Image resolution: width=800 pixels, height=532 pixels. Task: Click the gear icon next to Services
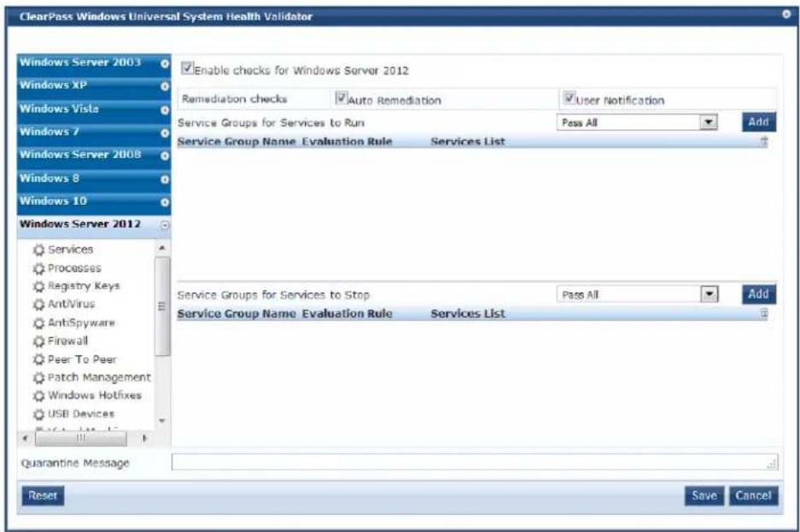pos(38,250)
